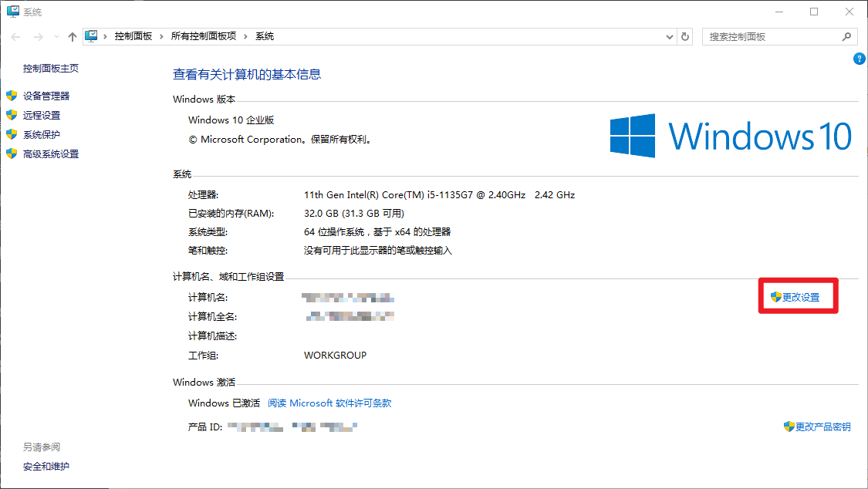This screenshot has height=489, width=868.
Task: Expand the chevron after 所有控制面板项 breadcrumb
Action: click(x=246, y=36)
